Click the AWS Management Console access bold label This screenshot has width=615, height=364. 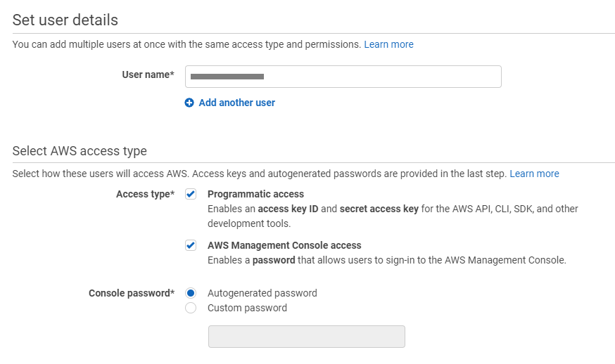point(284,245)
